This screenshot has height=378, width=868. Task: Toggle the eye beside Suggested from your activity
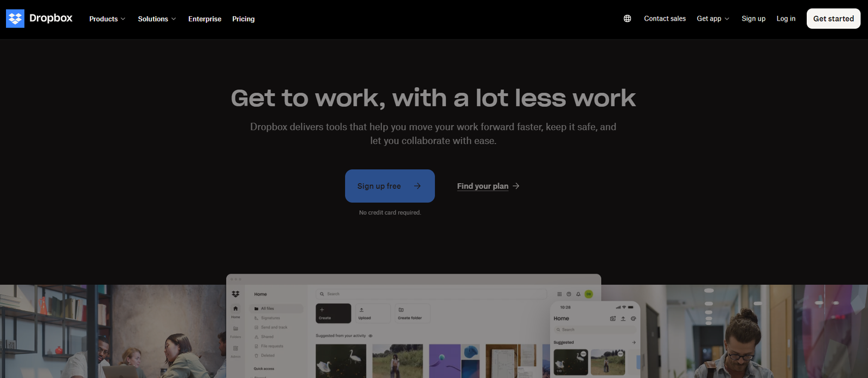(x=371, y=336)
